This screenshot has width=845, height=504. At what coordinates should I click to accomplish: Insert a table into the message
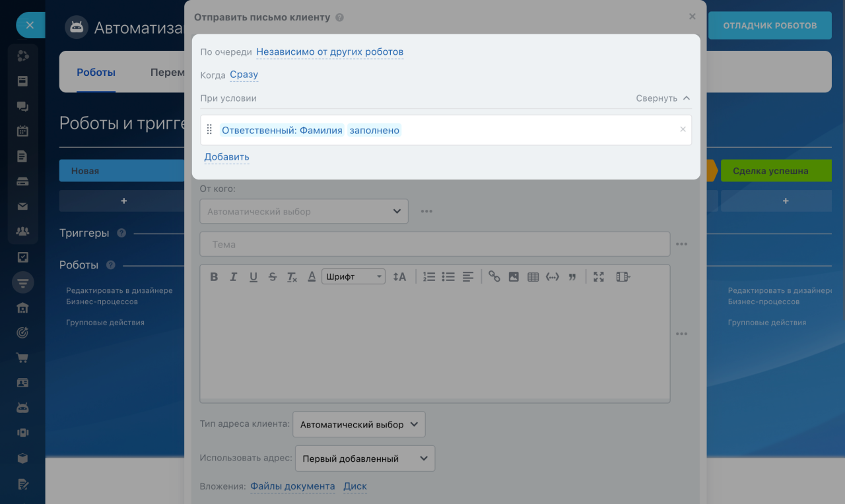[x=533, y=277]
